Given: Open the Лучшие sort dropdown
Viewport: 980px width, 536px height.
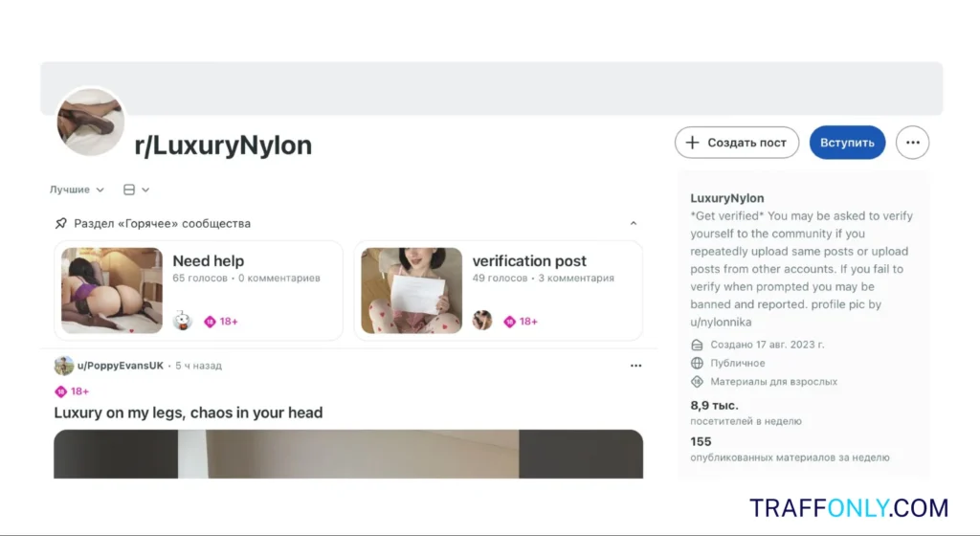Looking at the screenshot, I should [x=77, y=190].
